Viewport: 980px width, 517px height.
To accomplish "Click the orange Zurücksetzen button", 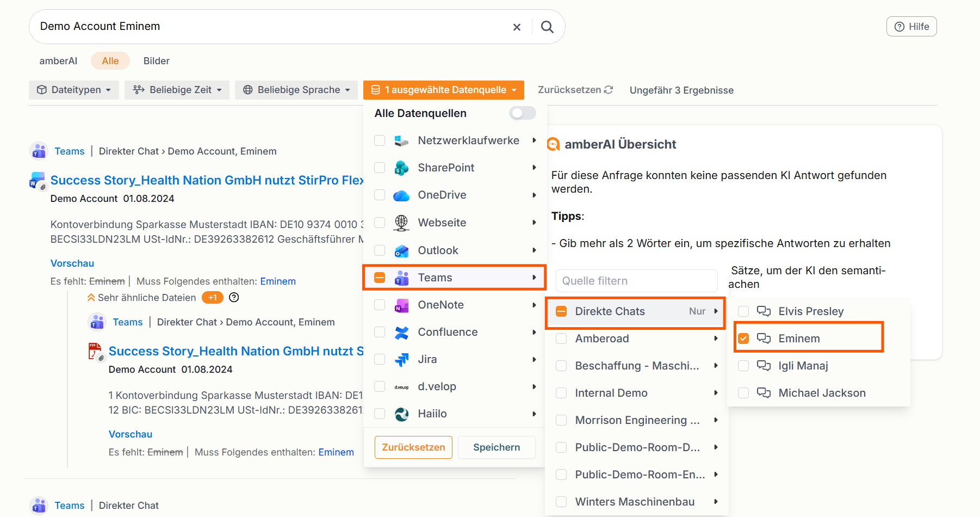I will click(413, 447).
